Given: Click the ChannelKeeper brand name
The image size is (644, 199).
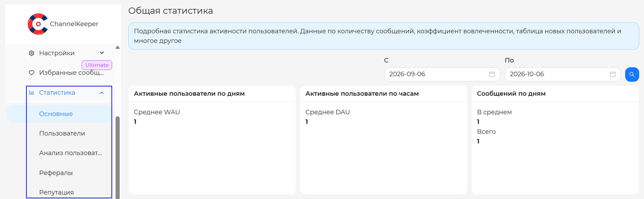Looking at the screenshot, I should coord(74,24).
